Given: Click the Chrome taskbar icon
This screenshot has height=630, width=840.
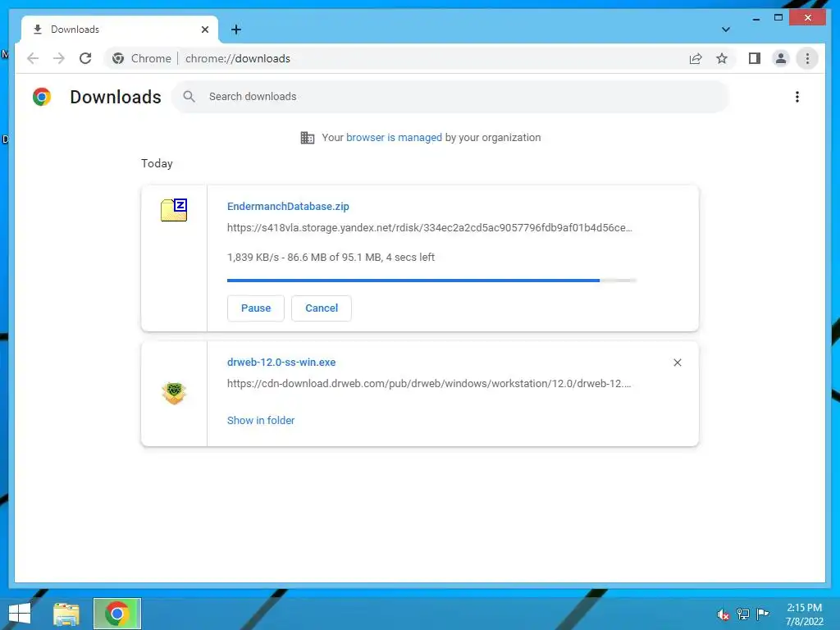Looking at the screenshot, I should (x=117, y=614).
